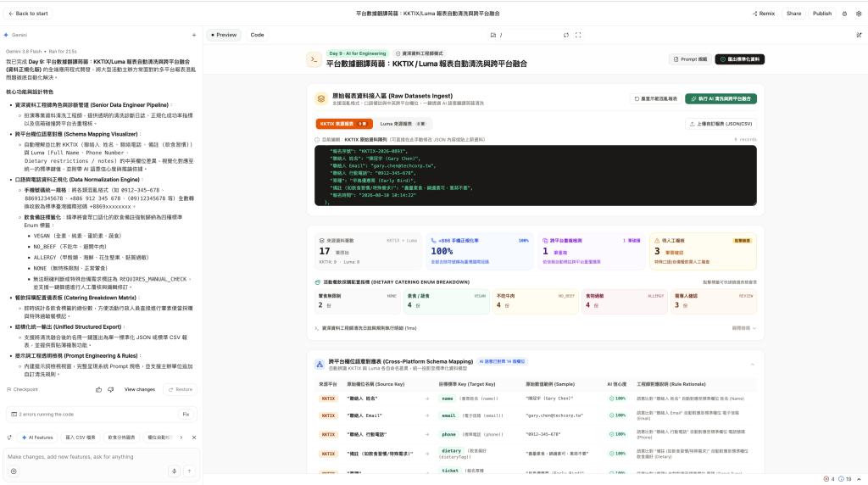The image size is (868, 485).
Task: Click the dietary target key tag
Action: (x=451, y=451)
